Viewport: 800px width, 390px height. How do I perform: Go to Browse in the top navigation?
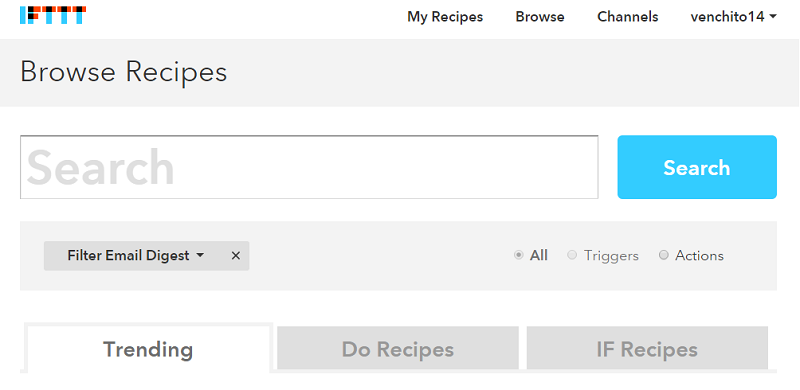point(540,17)
